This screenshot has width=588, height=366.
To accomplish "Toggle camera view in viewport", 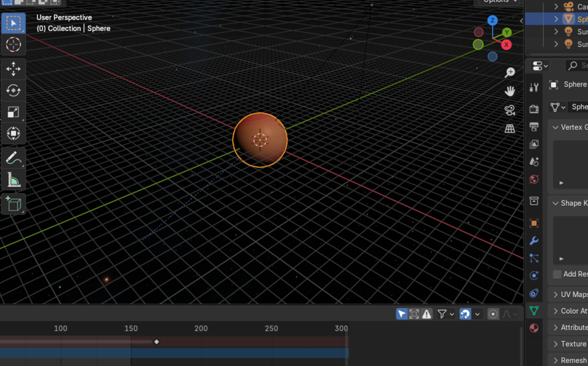I will 510,110.
